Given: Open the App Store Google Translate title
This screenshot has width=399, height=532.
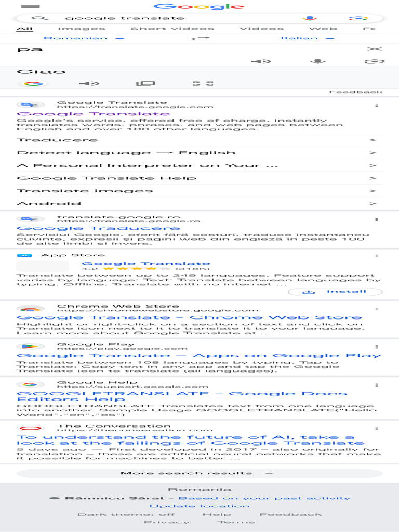Looking at the screenshot, I should [146, 264].
